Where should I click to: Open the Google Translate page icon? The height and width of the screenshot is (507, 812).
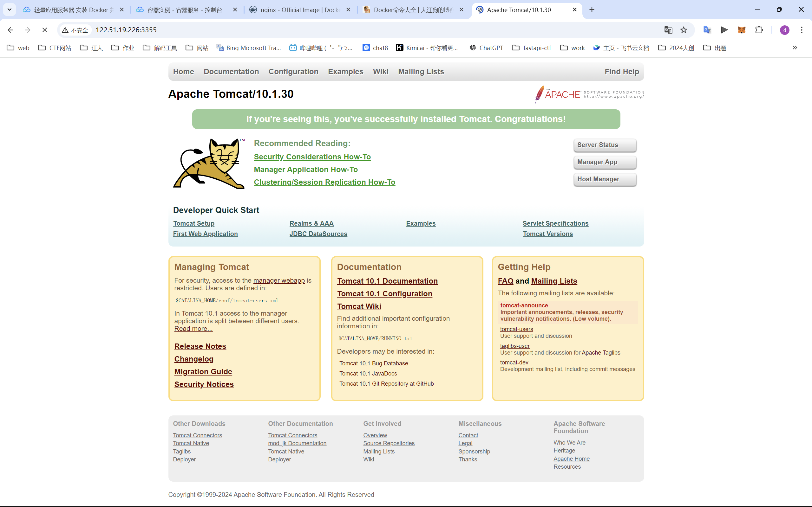coord(668,30)
